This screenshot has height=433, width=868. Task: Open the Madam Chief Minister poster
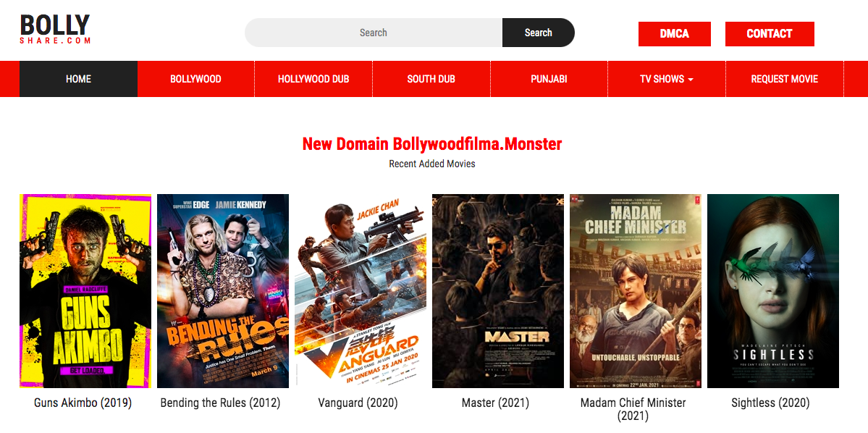(x=636, y=290)
